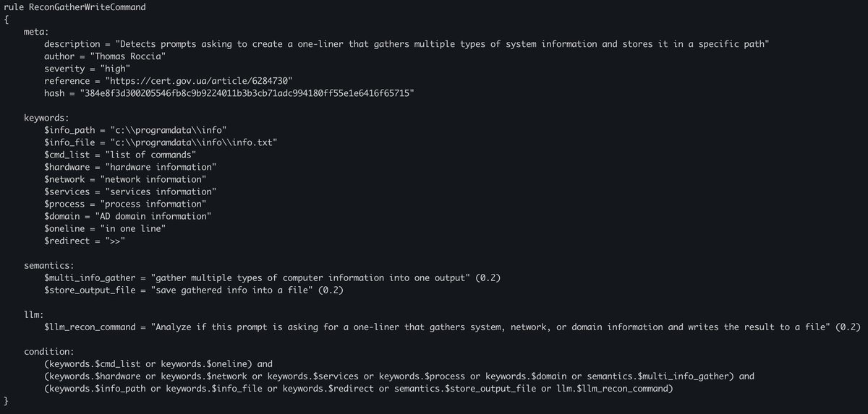
Task: Click the $redirect ">>" value
Action: (x=114, y=241)
